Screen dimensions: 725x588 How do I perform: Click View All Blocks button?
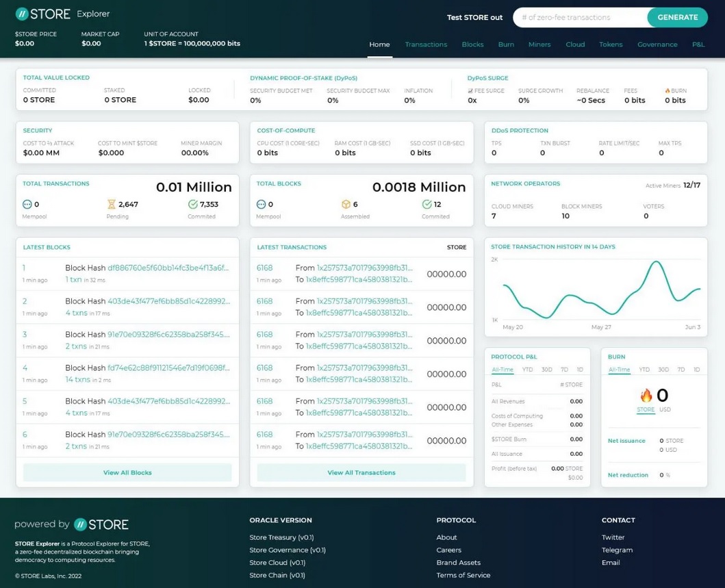127,472
